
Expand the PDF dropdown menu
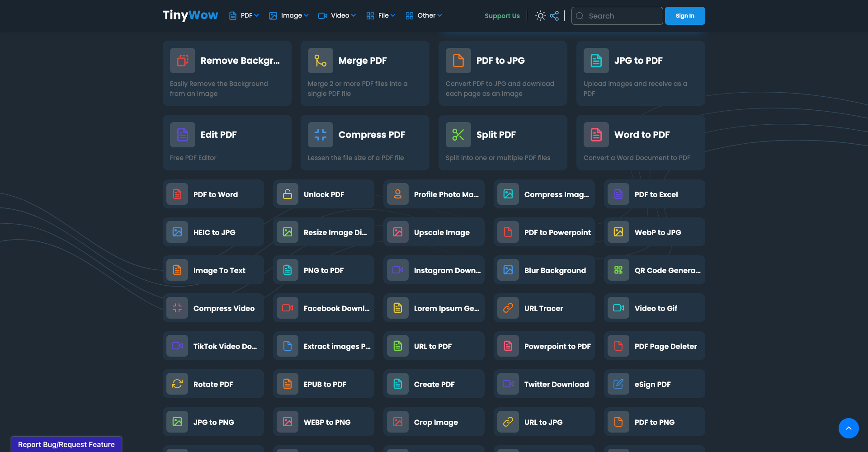244,16
